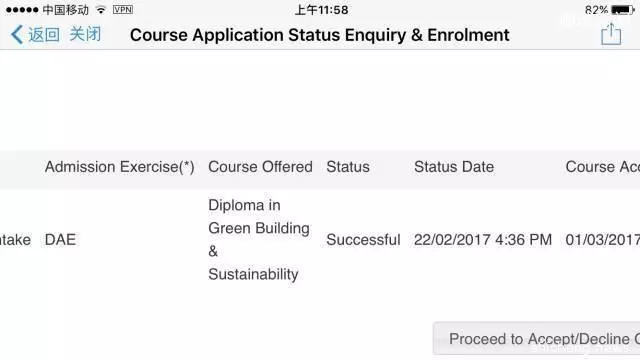Image resolution: width=640 pixels, height=360 pixels.
Task: Tap the 关闭 close button
Action: (x=85, y=34)
